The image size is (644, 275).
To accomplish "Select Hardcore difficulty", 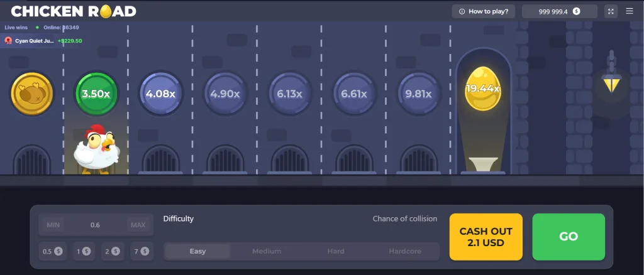I will point(405,251).
